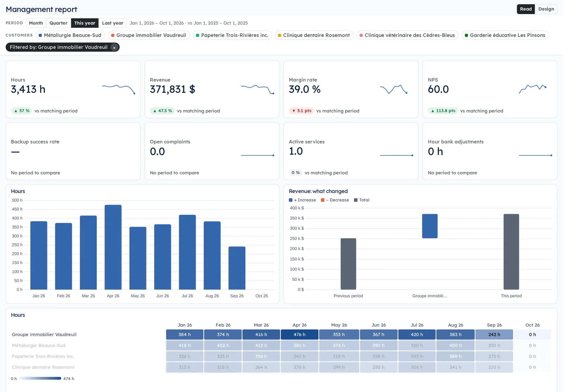563x392 pixels.
Task: Select the Last year period
Action: 113,23
